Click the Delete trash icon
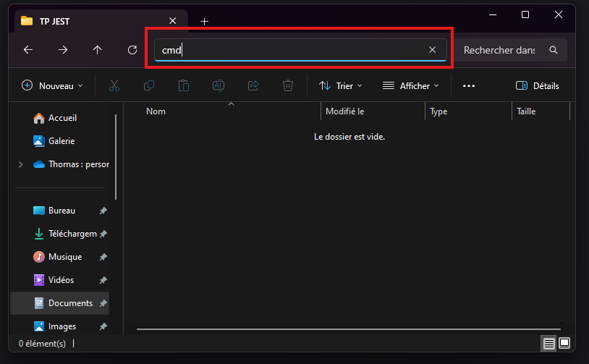Viewport: 589px width, 364px height. pos(287,85)
